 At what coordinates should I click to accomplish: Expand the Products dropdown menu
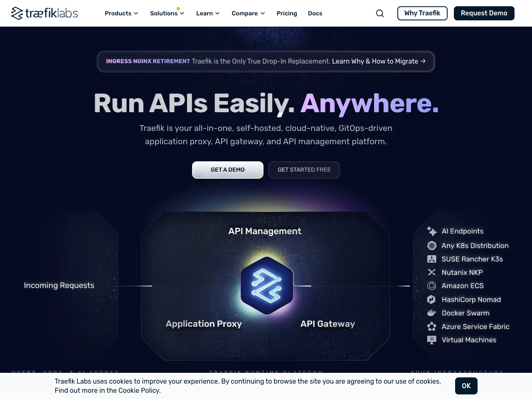tap(121, 13)
